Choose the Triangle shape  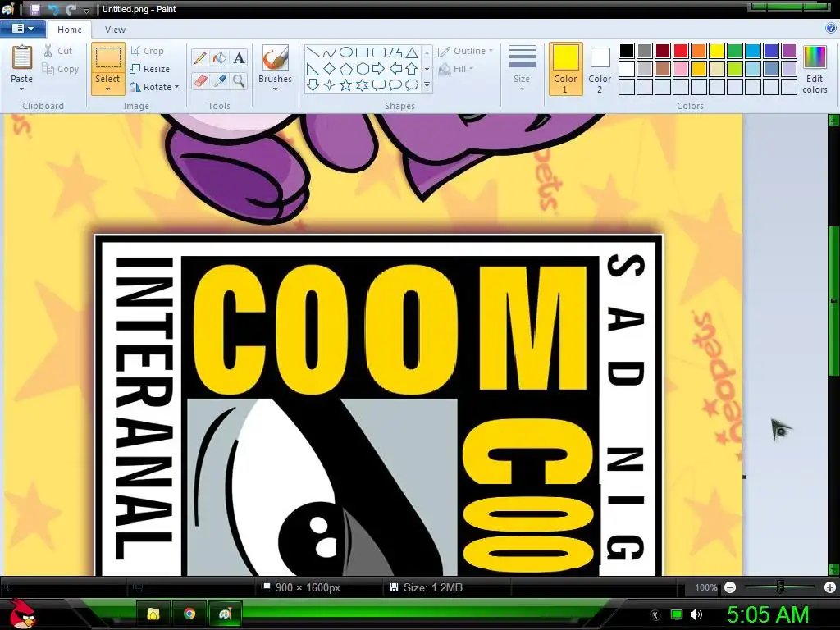click(x=412, y=52)
